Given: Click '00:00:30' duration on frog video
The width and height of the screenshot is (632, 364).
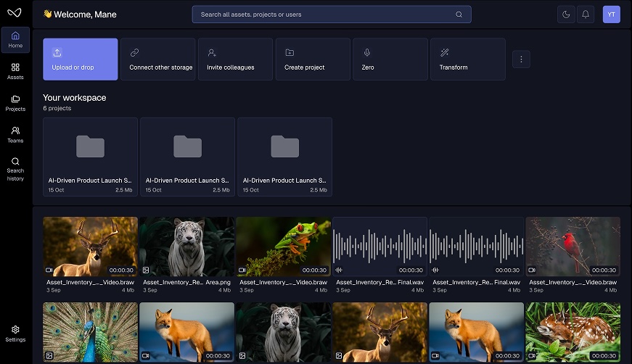Looking at the screenshot, I should coord(314,270).
